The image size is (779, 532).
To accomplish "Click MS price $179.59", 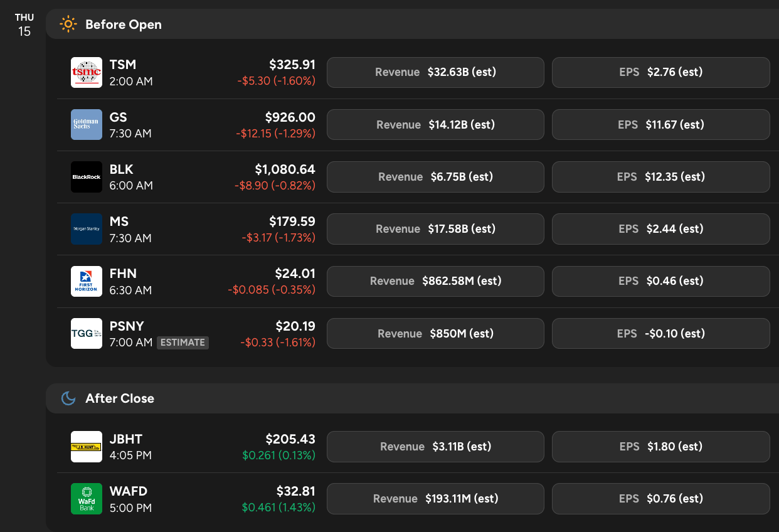I will coord(292,221).
